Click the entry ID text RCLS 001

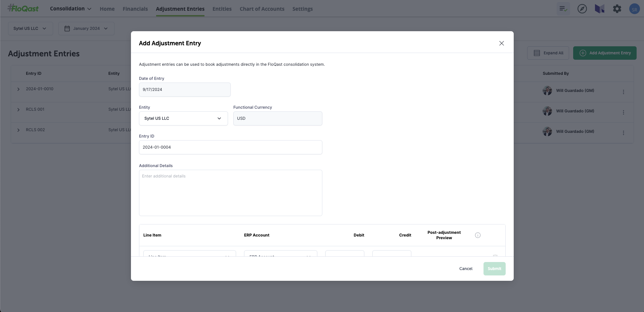[x=35, y=109]
